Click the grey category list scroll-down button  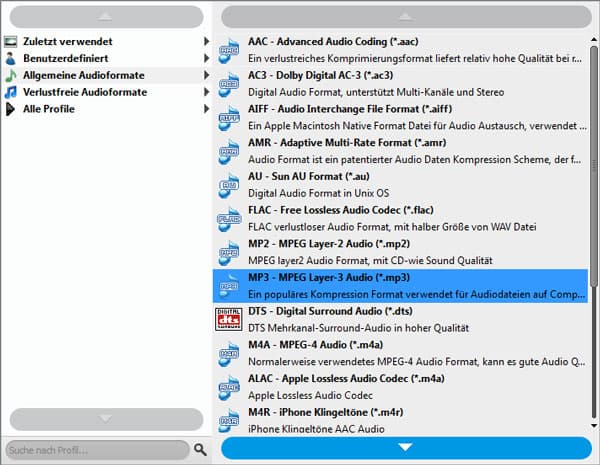(x=106, y=419)
